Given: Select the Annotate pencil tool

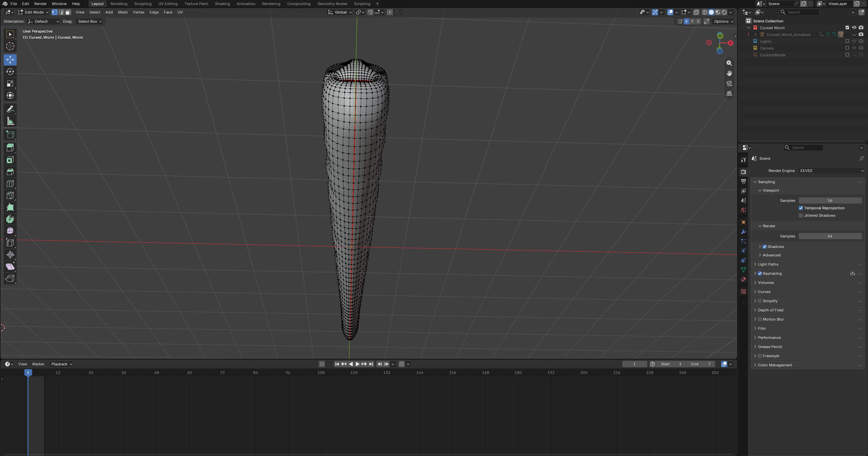Looking at the screenshot, I should pos(10,109).
